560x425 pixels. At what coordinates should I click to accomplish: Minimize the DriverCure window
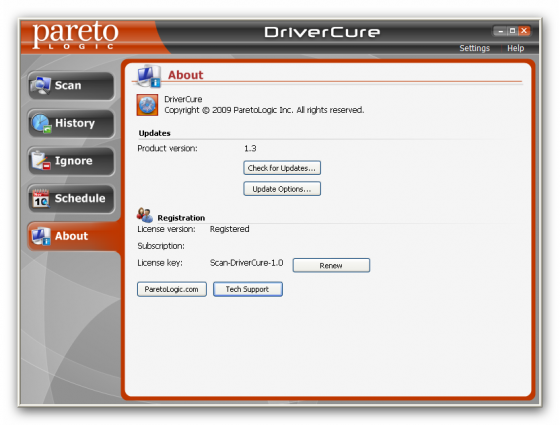501,31
